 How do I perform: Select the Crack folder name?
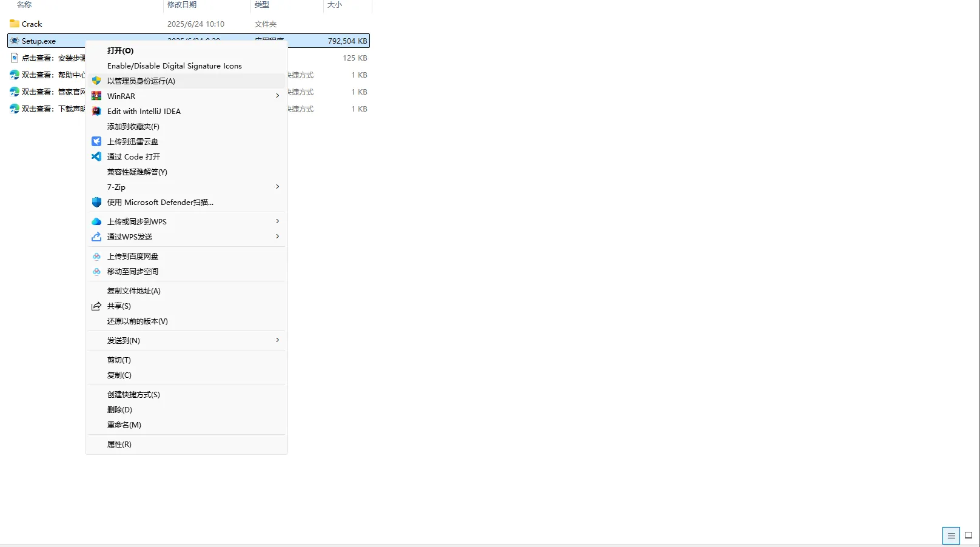(x=32, y=24)
